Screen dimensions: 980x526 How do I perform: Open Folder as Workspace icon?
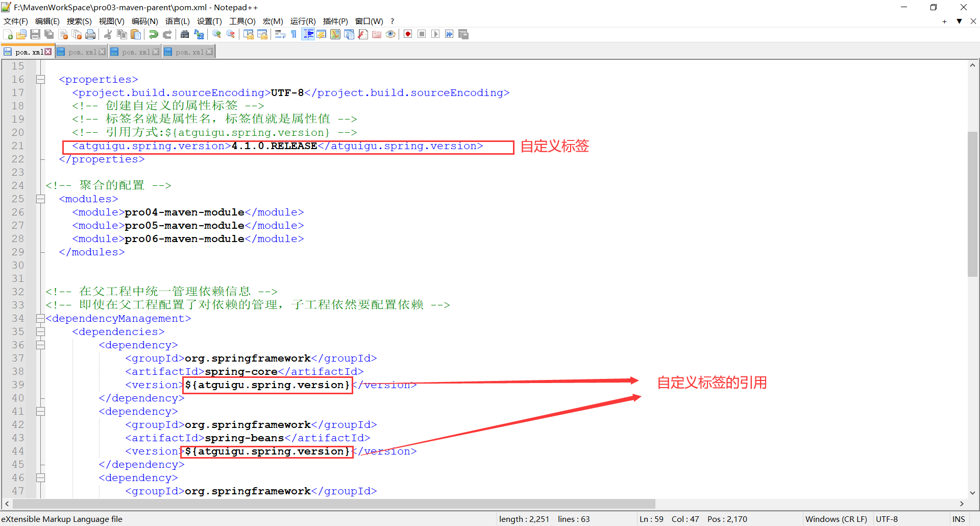point(377,34)
